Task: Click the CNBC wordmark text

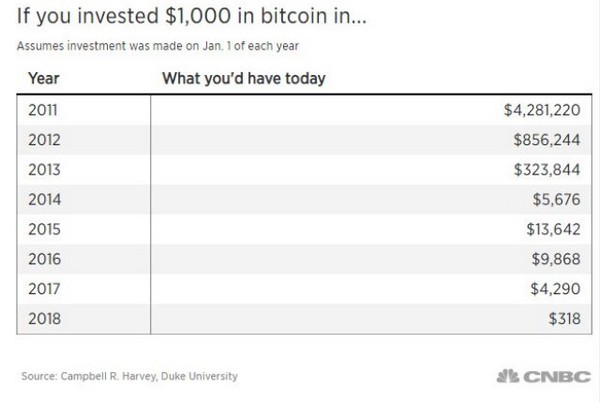Action: coord(557,377)
